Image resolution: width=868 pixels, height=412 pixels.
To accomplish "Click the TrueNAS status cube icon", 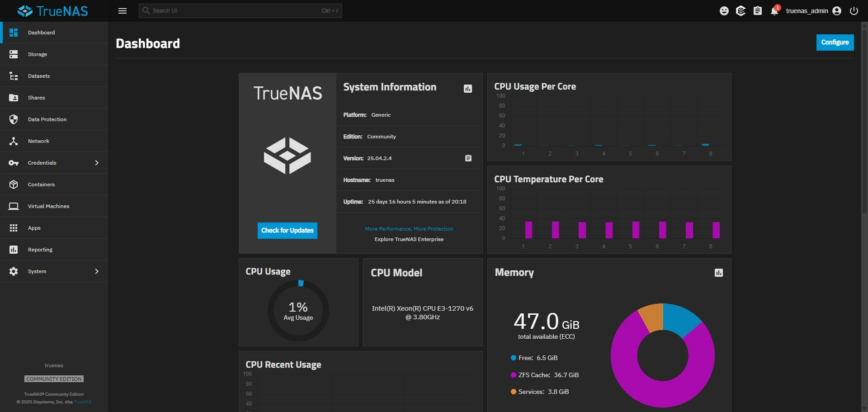I will [741, 11].
